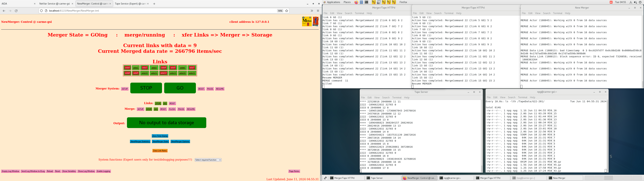The width and height of the screenshot is (644, 181).
Task: Reload the NewMerger page
Action: (16, 11)
